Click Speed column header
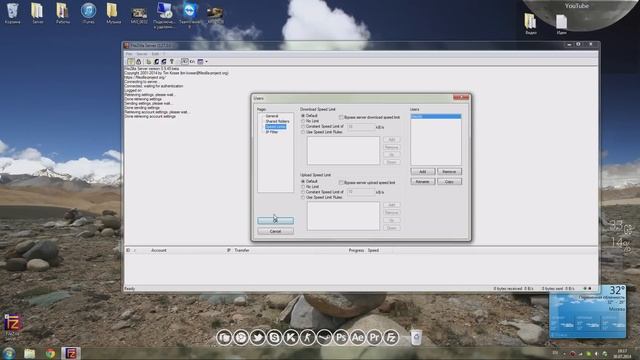 pyautogui.click(x=373, y=250)
